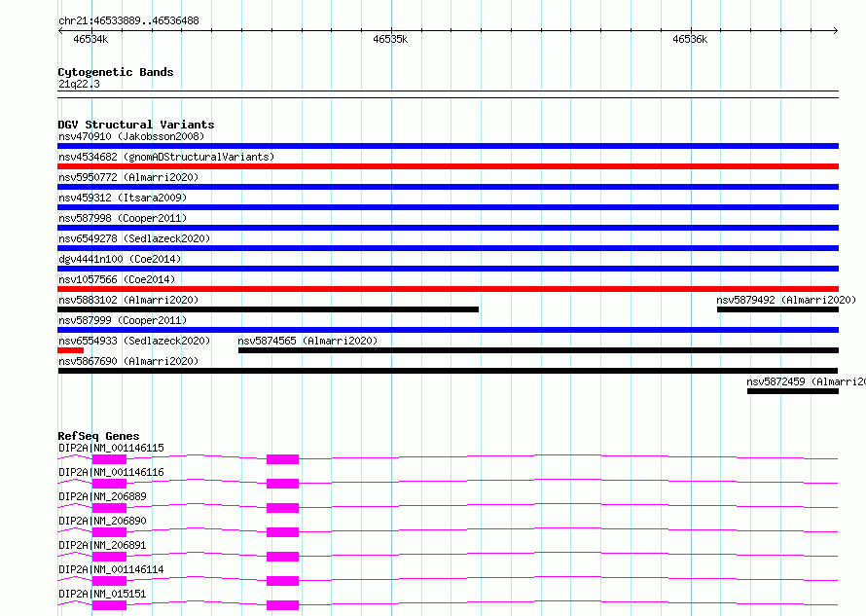Open nsv5883102 (Almarri2020) label
Image resolution: width=866 pixels, height=616 pixels.
pos(128,300)
